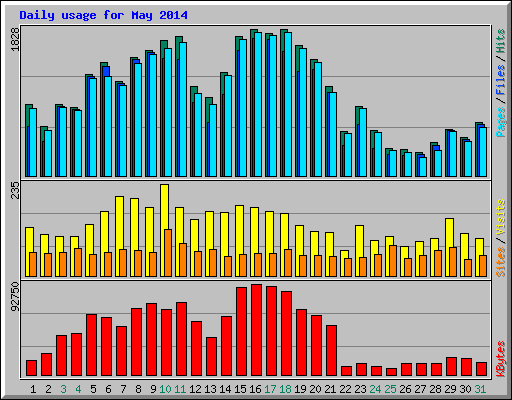Select the cyan Pages bar for day 1

[33, 142]
